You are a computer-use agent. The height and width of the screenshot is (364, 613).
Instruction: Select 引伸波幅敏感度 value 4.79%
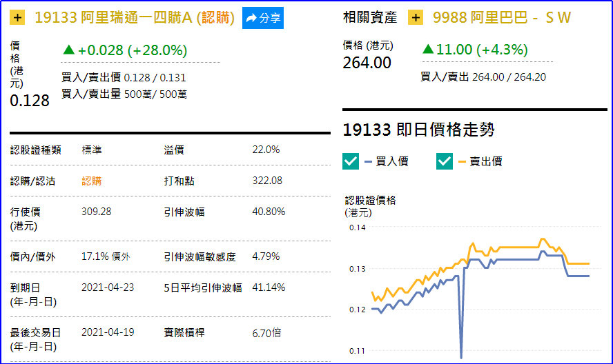pyautogui.click(x=266, y=256)
